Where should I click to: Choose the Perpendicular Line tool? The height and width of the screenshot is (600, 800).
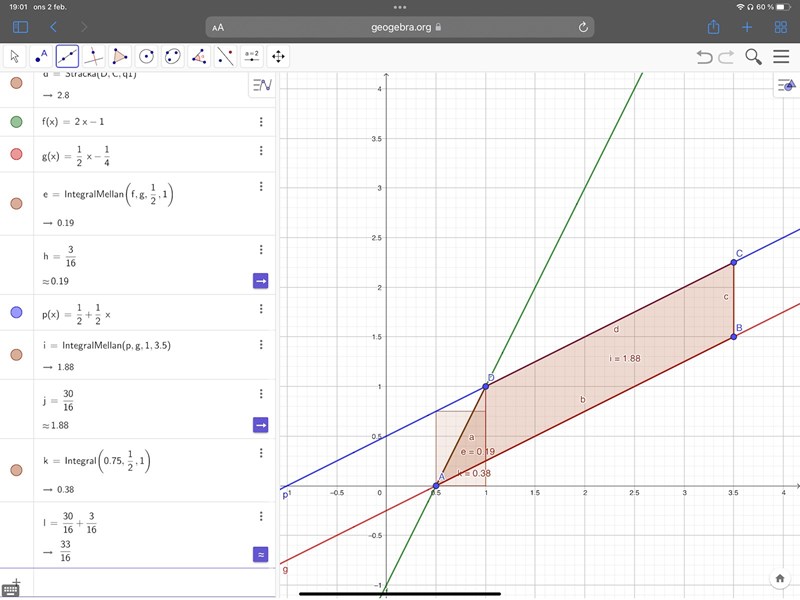(x=94, y=57)
